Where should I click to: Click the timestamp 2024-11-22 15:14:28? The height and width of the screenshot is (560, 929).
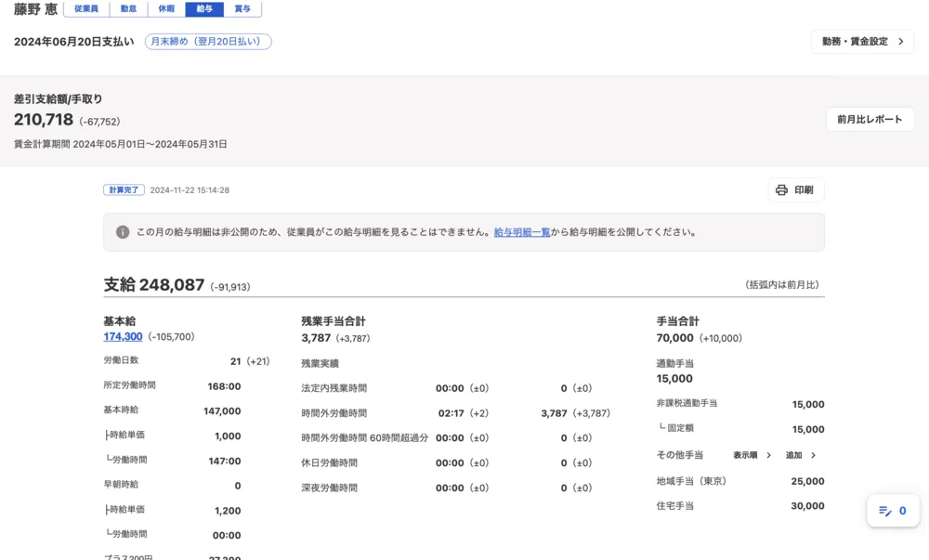pos(190,190)
